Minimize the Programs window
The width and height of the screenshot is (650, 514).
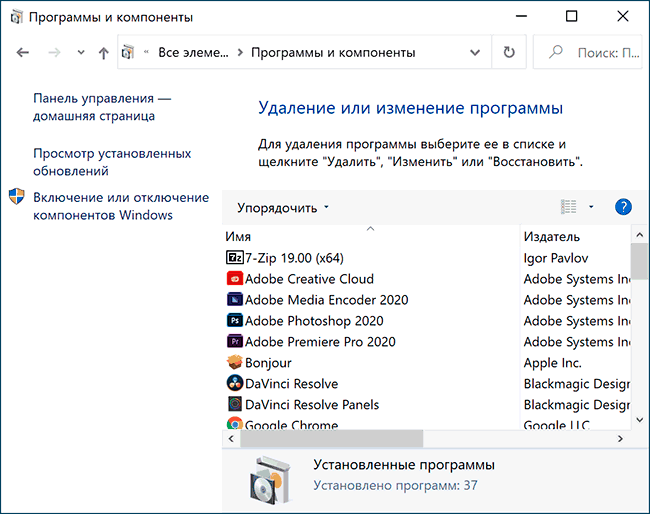point(521,17)
